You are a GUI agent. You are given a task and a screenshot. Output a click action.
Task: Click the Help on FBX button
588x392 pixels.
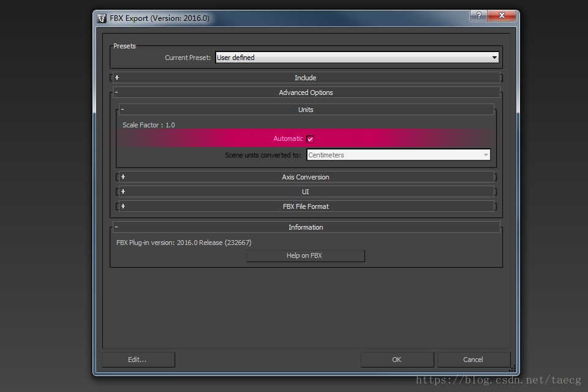[305, 255]
